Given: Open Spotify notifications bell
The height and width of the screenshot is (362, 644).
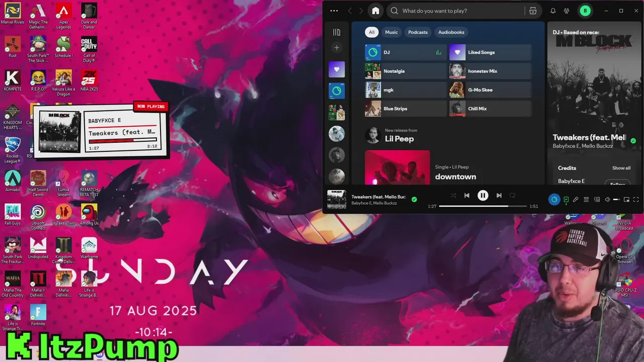Looking at the screenshot, I should coord(553,11).
